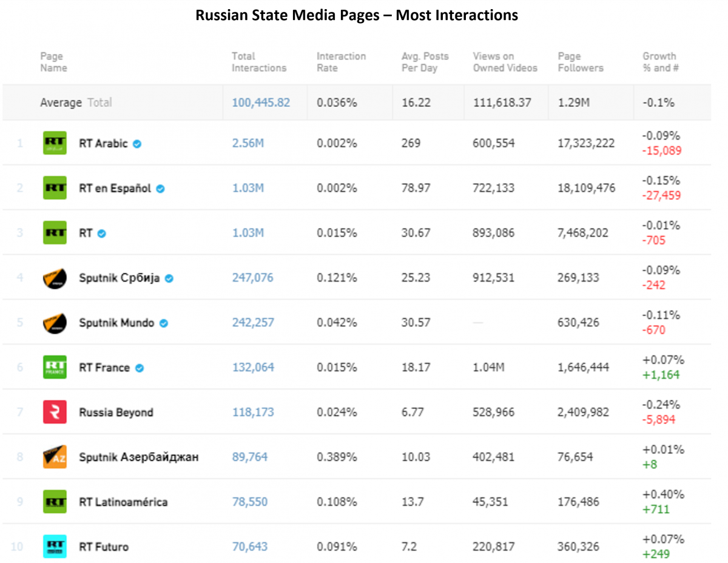The image size is (728, 563).
Task: Click RT Futuro growth value +249
Action: click(656, 554)
